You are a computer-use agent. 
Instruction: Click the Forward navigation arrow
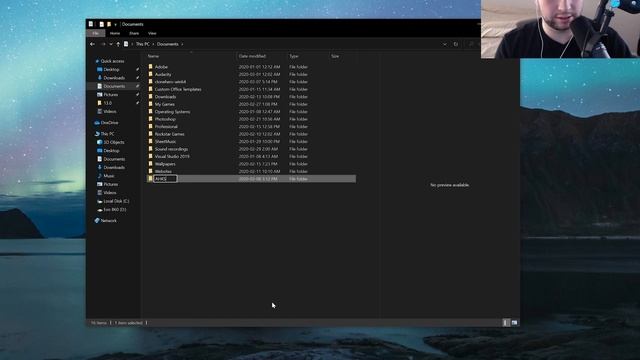(103, 44)
